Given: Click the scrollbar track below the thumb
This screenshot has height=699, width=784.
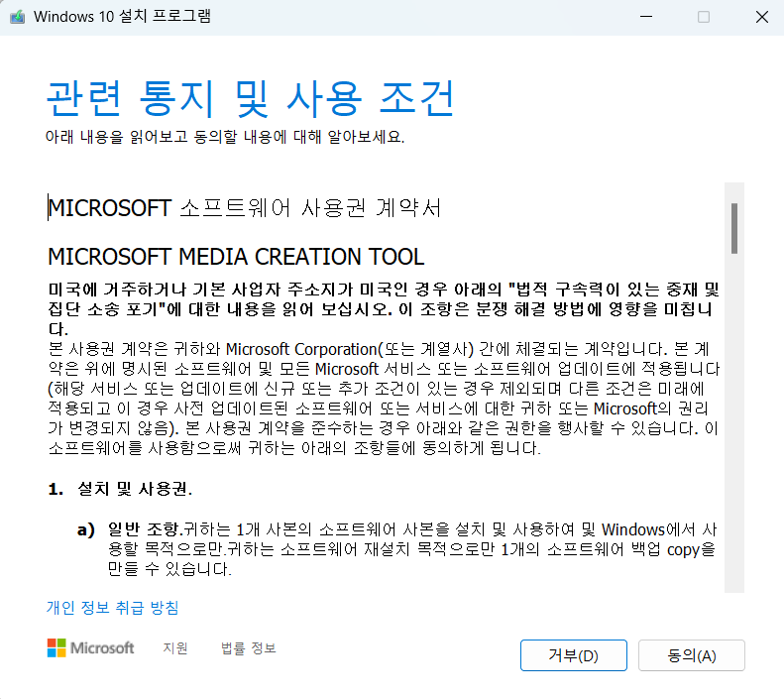Looking at the screenshot, I should (734, 425).
